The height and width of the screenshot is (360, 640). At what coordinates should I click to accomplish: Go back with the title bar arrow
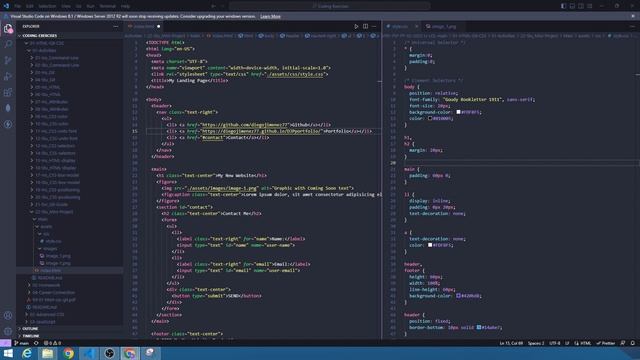(213, 6)
